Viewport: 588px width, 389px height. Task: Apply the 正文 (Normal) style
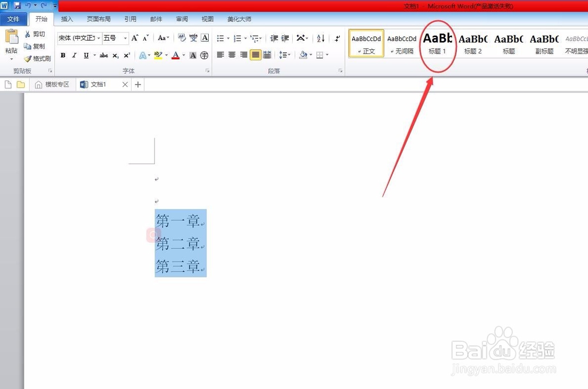pos(366,43)
